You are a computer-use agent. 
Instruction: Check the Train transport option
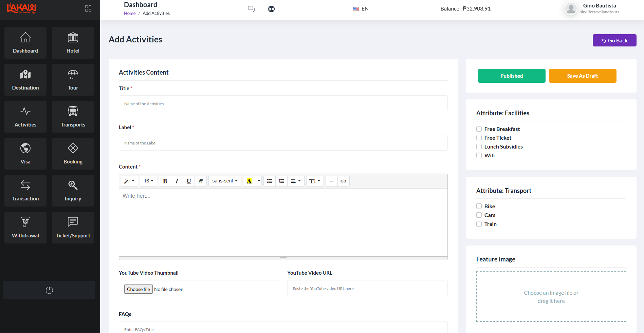tap(479, 224)
